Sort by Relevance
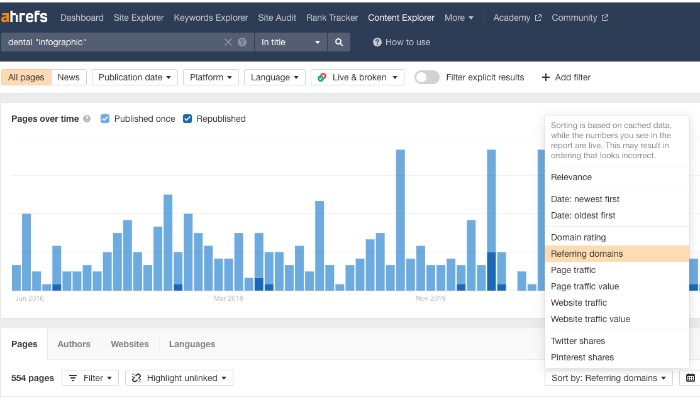The image size is (700, 398). pyautogui.click(x=617, y=177)
